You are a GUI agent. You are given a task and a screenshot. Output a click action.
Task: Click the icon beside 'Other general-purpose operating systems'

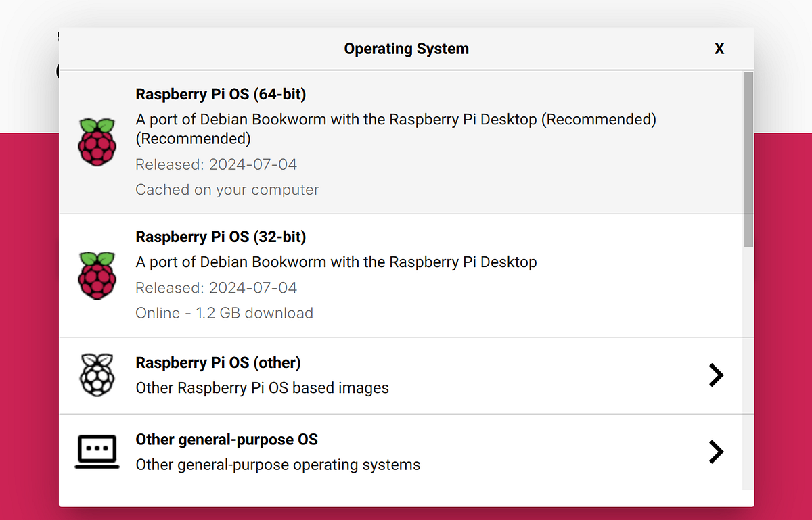pos(97,451)
